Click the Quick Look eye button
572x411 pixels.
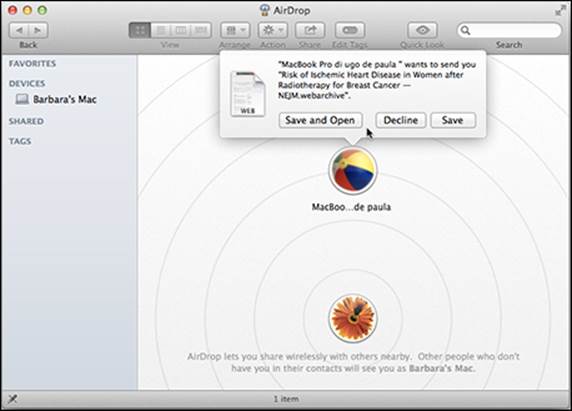point(422,30)
